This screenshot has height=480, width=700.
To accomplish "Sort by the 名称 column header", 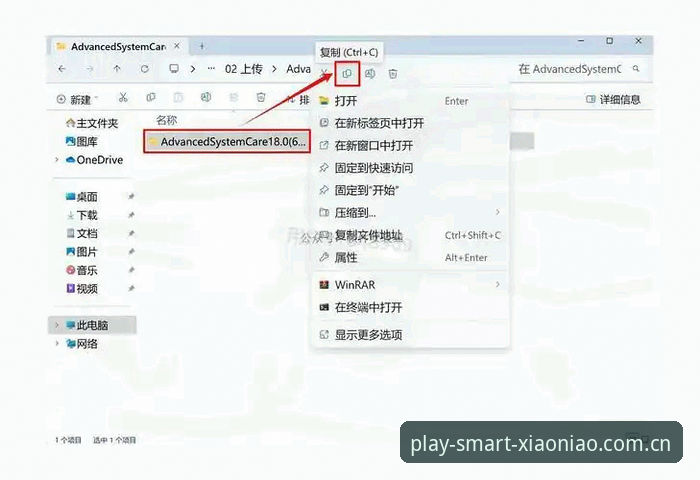I will (x=167, y=120).
